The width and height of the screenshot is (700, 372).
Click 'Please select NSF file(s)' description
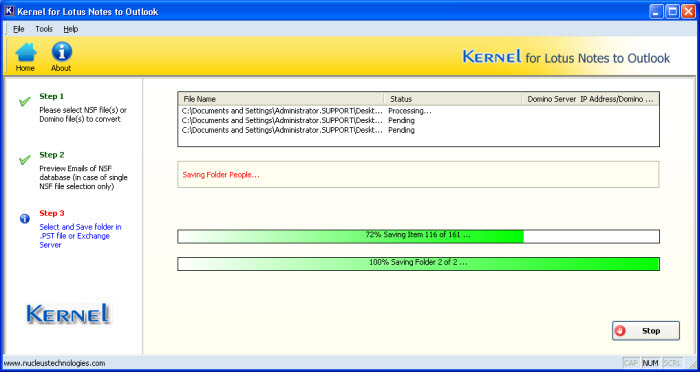83,114
